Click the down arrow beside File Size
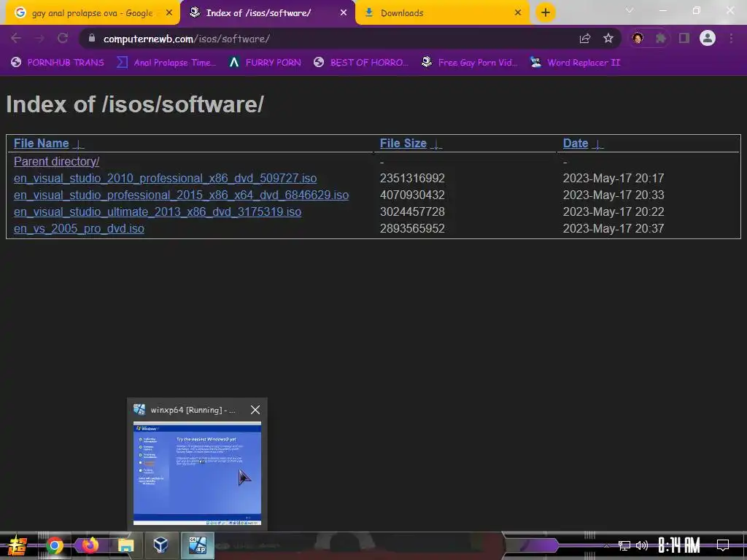Screen dimensions: 747x560 point(436,144)
